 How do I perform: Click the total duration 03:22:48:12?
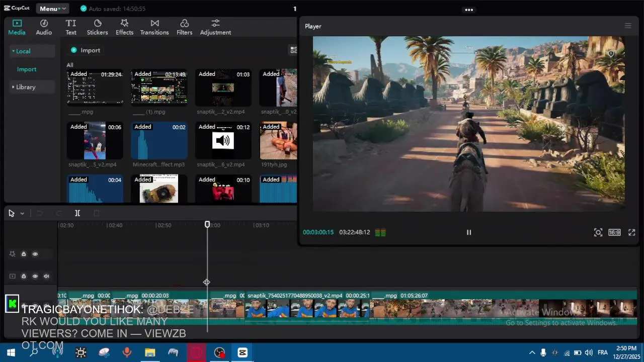click(354, 232)
